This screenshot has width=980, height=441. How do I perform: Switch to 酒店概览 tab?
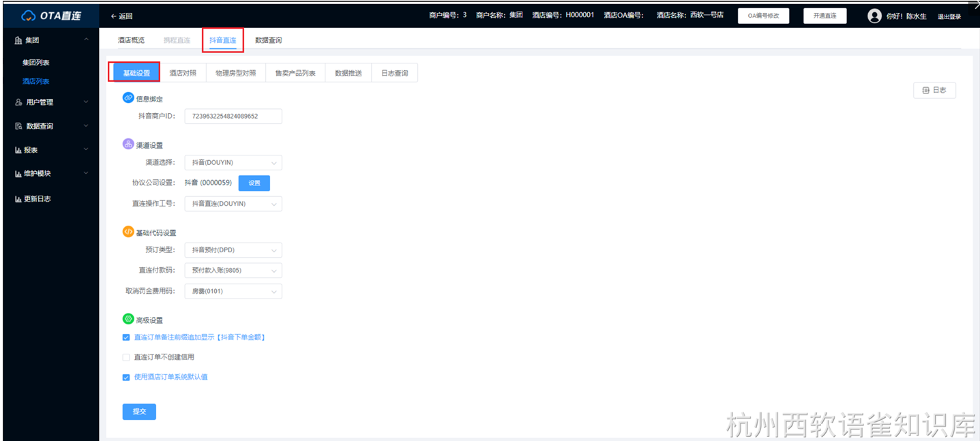132,40
